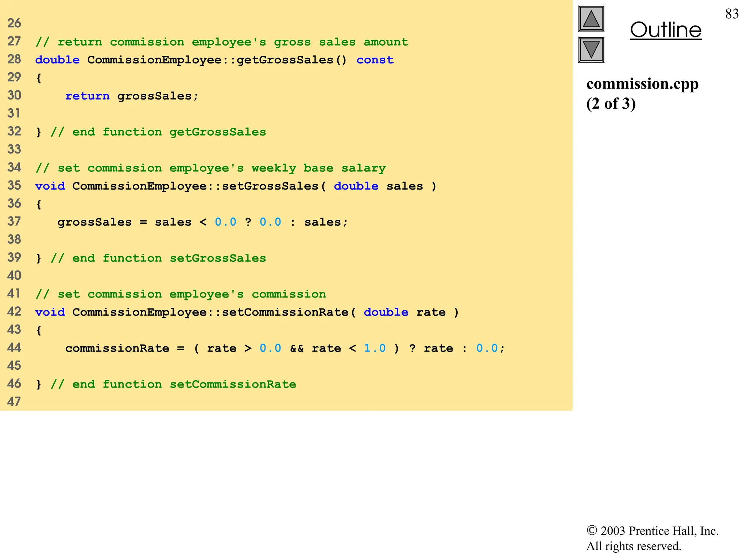Click comment about weekly base salary
Image resolution: width=747 pixels, height=560 pixels.
tap(210, 168)
